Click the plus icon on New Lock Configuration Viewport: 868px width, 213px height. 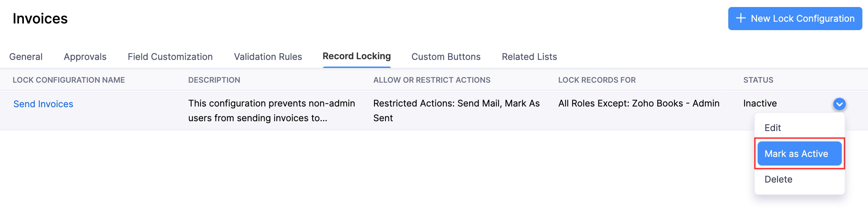tap(741, 18)
